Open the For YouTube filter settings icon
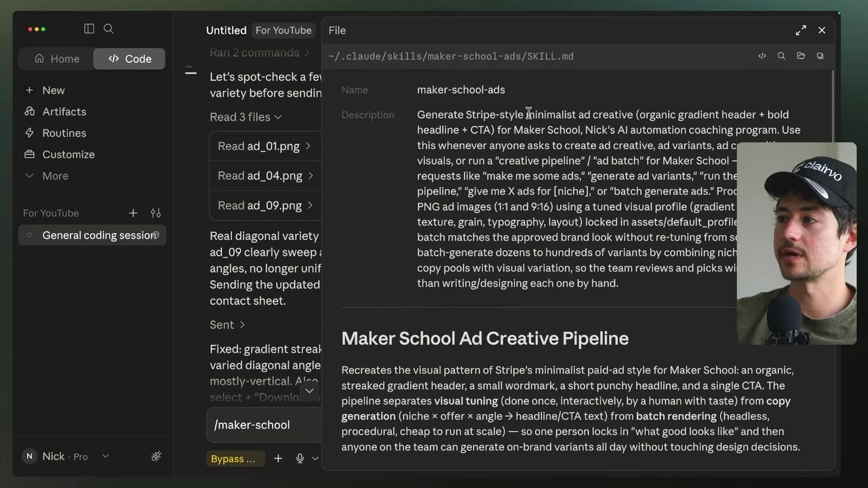Screen dimensions: 868x488 (155, 213)
